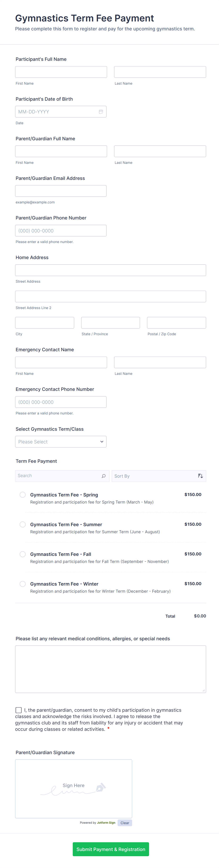Click the participant's First Name field
Image resolution: width=219 pixels, height=868 pixels.
(61, 72)
